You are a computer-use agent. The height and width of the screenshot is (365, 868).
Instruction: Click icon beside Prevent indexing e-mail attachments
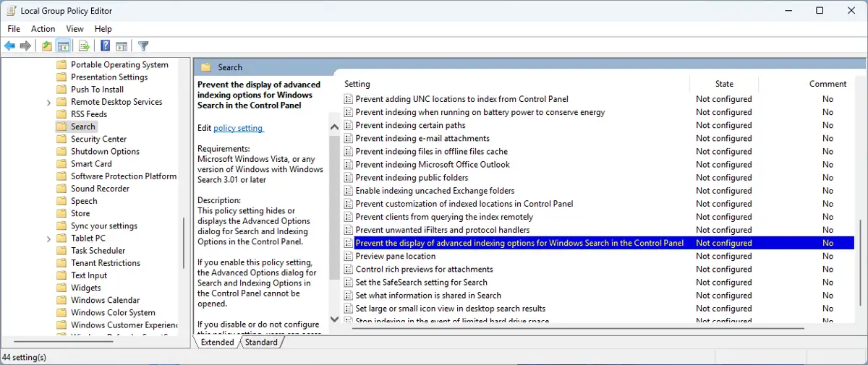pyautogui.click(x=348, y=138)
